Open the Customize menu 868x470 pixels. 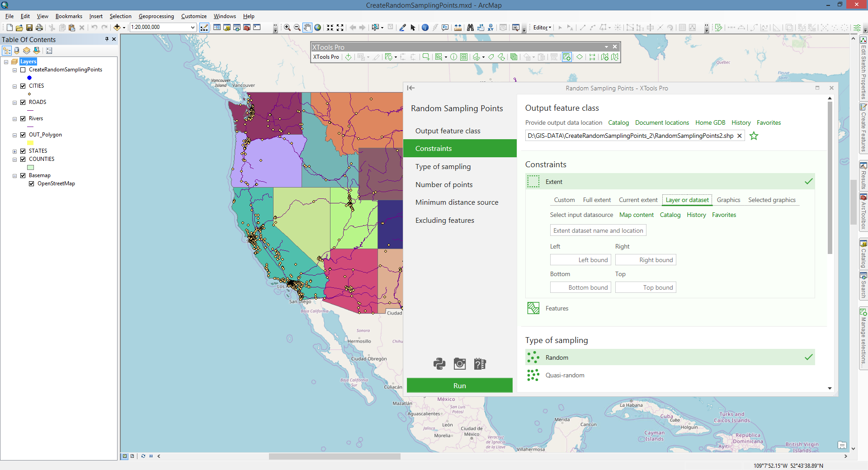[x=193, y=16]
